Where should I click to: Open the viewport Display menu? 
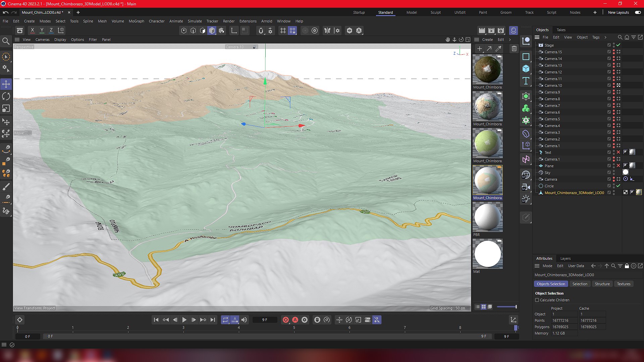pyautogui.click(x=60, y=40)
